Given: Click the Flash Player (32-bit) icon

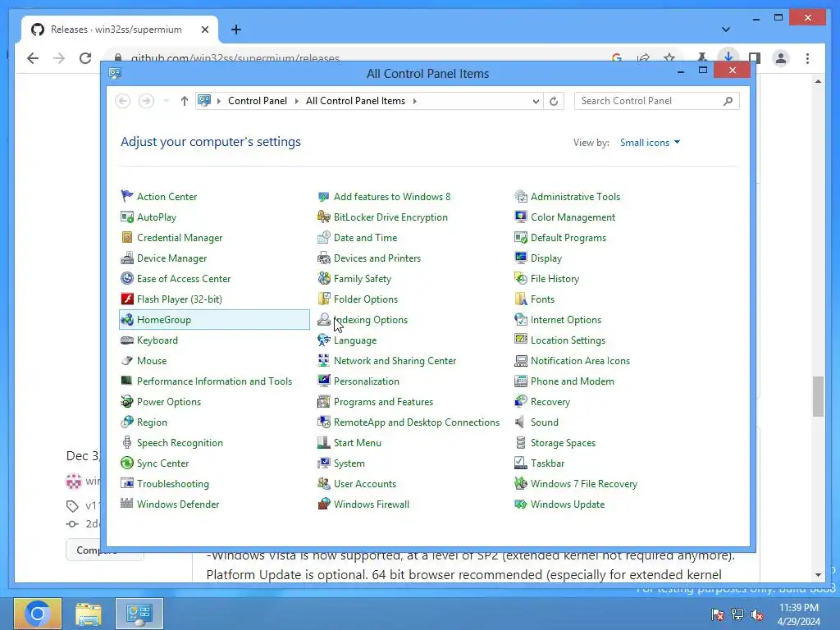Looking at the screenshot, I should [127, 299].
